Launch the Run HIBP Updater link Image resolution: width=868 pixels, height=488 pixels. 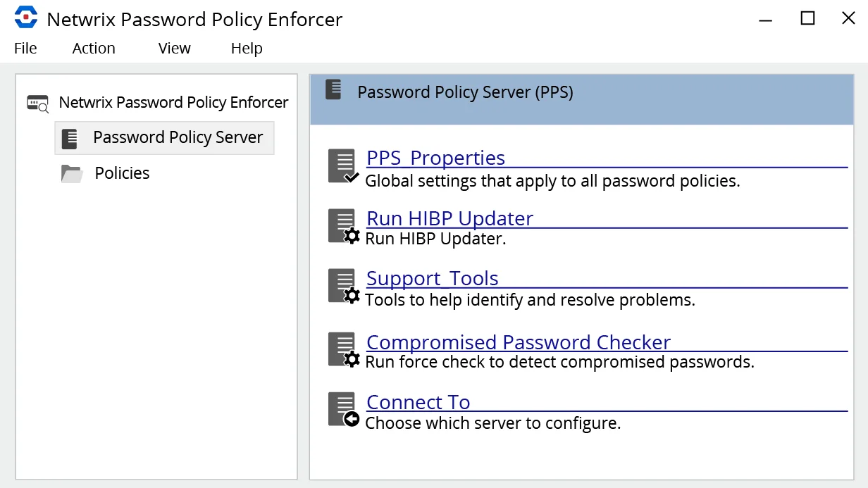(449, 218)
